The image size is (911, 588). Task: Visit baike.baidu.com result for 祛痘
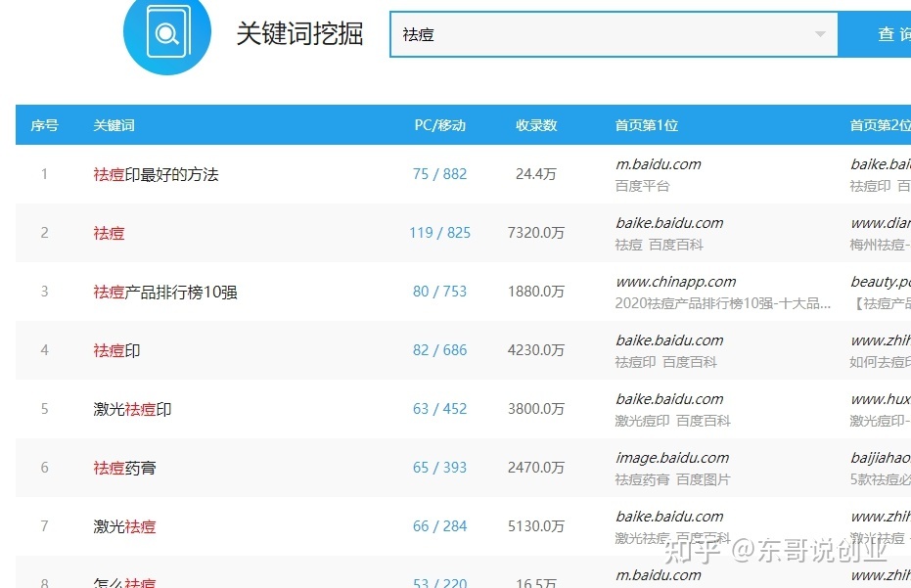coord(669,223)
